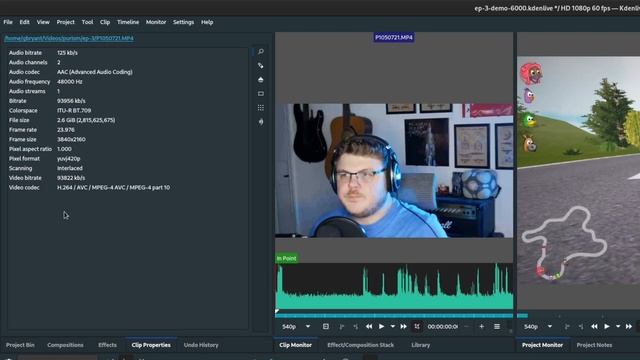Open the File info tab with the magnifier icon

point(260,52)
